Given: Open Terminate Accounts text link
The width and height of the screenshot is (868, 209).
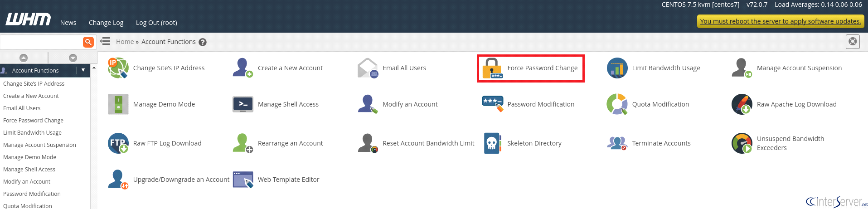Looking at the screenshot, I should (x=661, y=143).
